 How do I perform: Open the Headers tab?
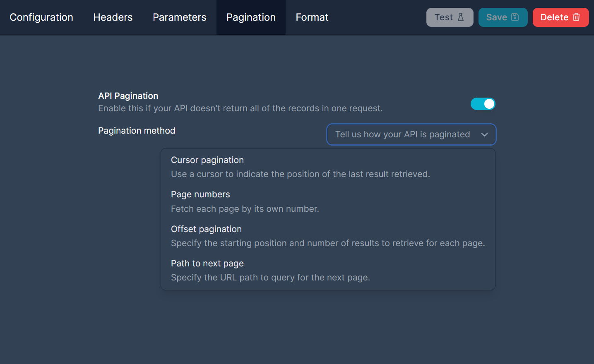[x=113, y=17]
